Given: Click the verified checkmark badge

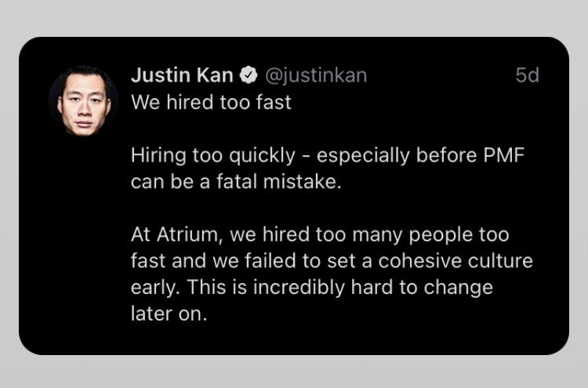Looking at the screenshot, I should tap(249, 76).
